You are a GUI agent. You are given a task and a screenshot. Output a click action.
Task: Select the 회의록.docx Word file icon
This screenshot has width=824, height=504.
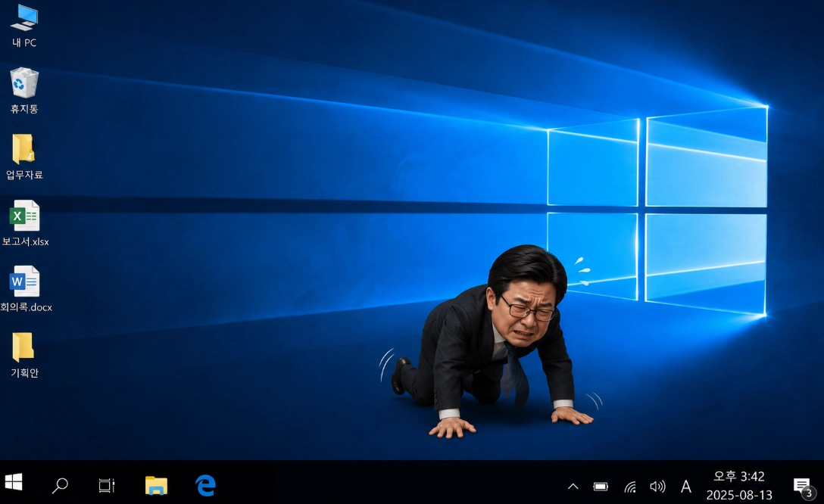click(24, 282)
